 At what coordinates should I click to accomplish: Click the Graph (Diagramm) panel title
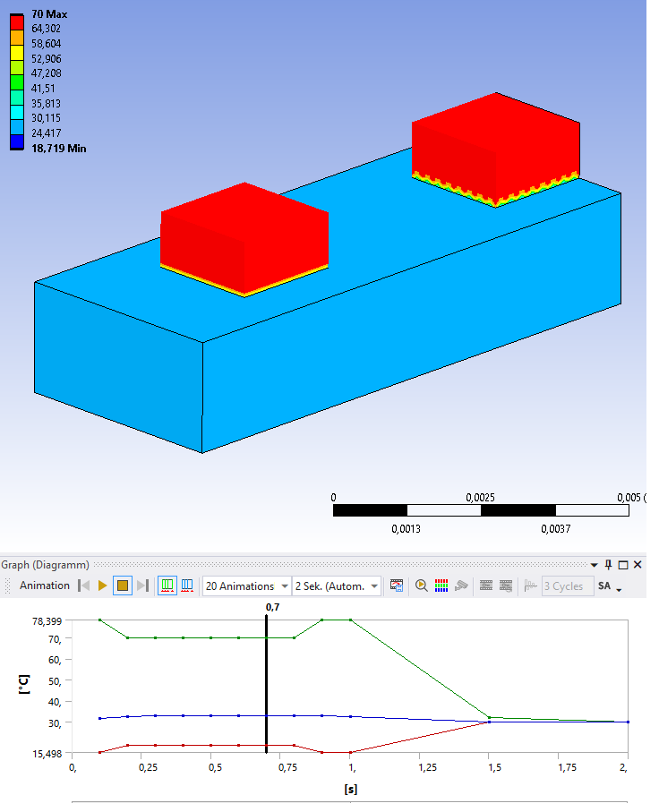[45, 565]
